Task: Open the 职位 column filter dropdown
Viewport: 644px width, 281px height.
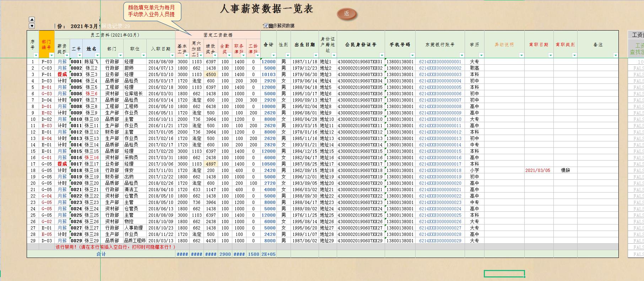Action: 144,55
